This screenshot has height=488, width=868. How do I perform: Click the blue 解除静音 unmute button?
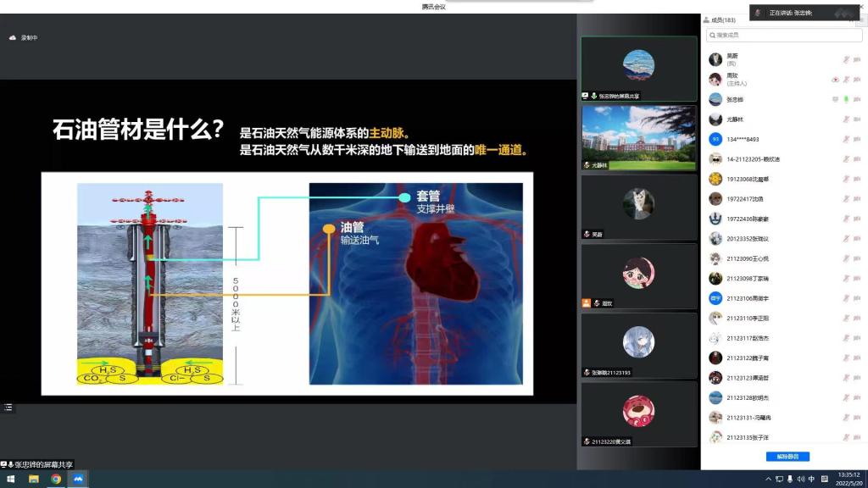click(x=787, y=457)
